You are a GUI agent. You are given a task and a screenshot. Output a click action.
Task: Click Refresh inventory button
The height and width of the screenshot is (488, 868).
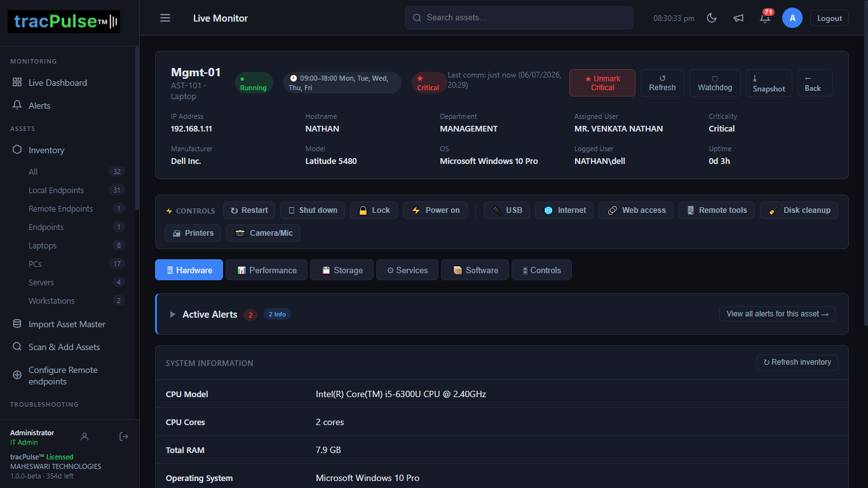[x=797, y=362]
